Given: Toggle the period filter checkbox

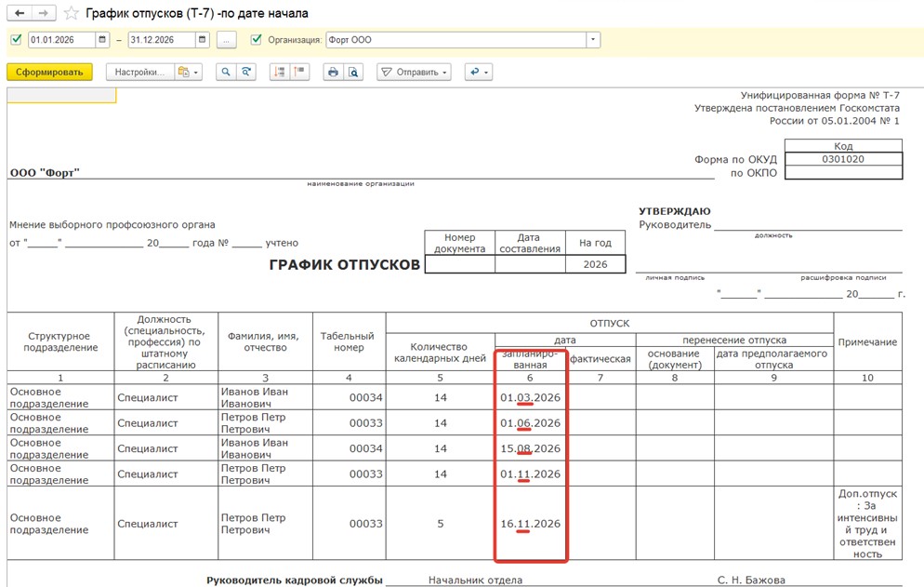Looking at the screenshot, I should click(x=15, y=40).
